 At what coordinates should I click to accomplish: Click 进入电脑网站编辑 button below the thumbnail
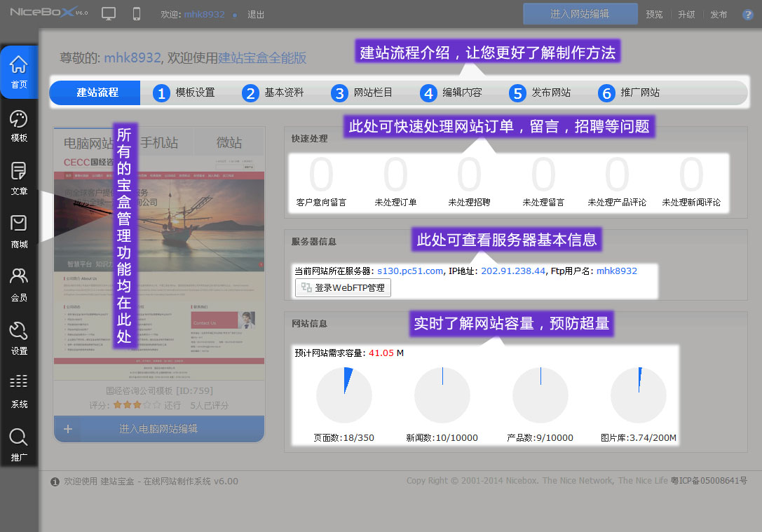tap(159, 429)
